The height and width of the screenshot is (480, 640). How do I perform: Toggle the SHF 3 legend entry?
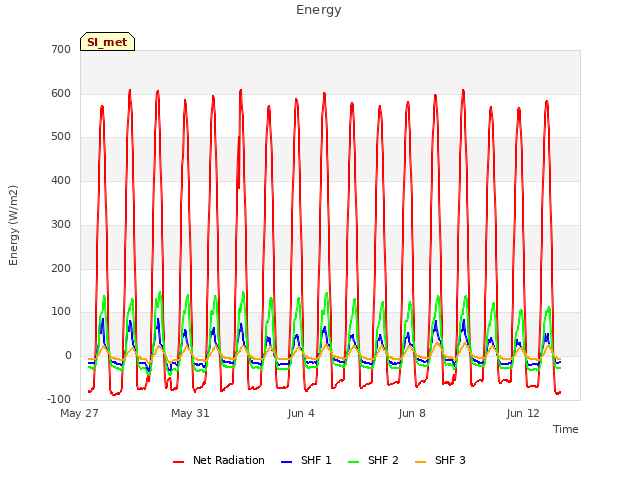440,460
